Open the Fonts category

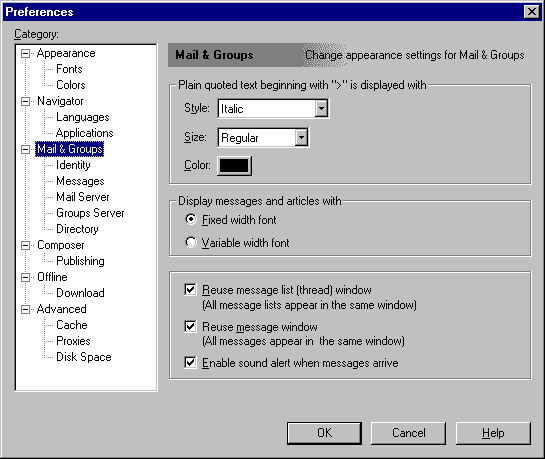[69, 69]
